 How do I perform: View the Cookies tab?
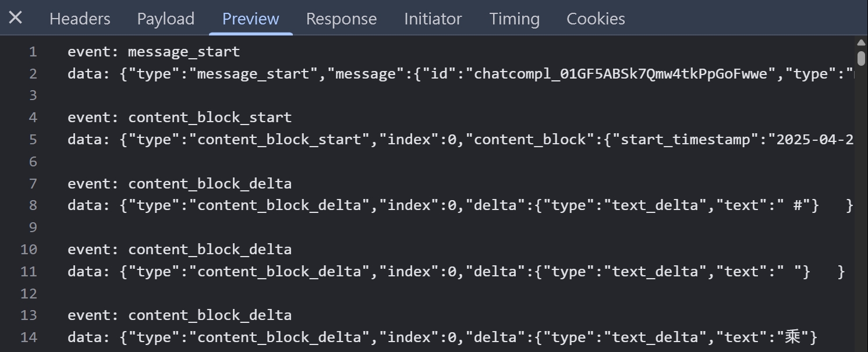[x=596, y=19]
